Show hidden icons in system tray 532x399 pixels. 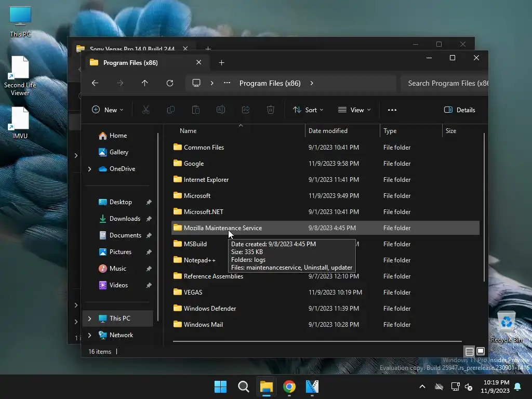(422, 387)
